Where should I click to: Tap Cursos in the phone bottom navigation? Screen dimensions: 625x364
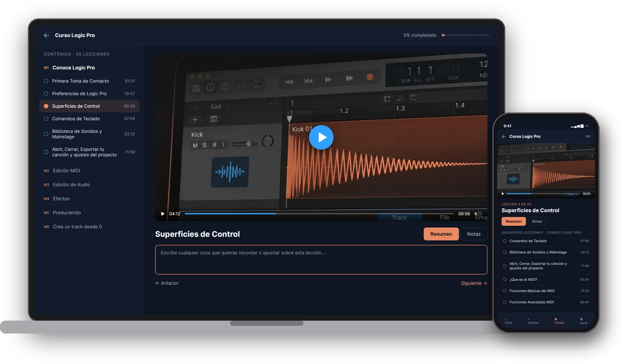559,321
